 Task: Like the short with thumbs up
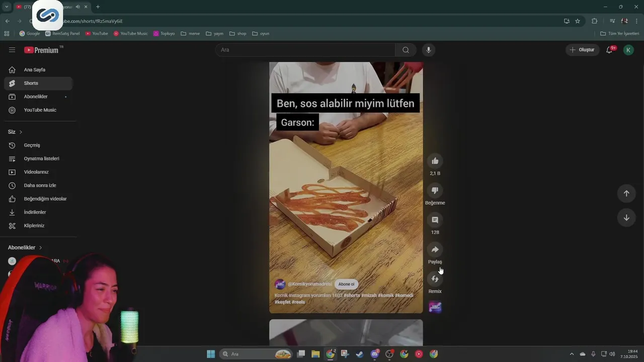435,161
